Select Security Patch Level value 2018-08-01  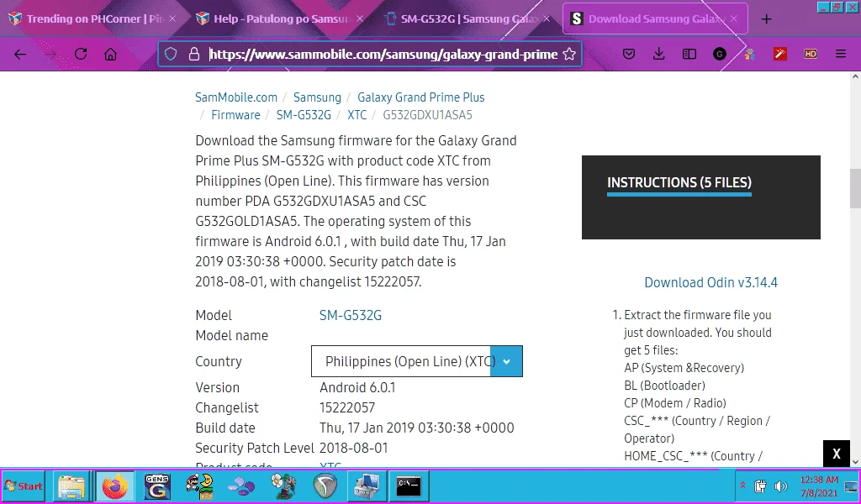tap(354, 448)
